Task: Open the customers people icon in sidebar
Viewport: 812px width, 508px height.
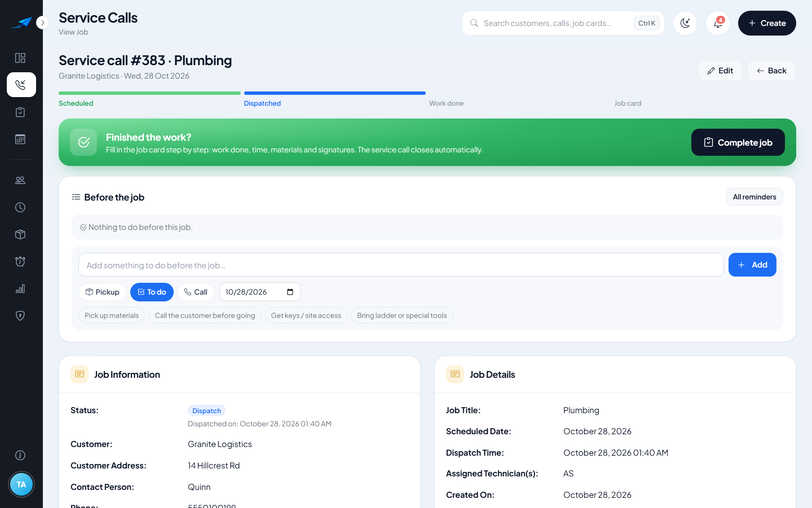Action: 20,180
